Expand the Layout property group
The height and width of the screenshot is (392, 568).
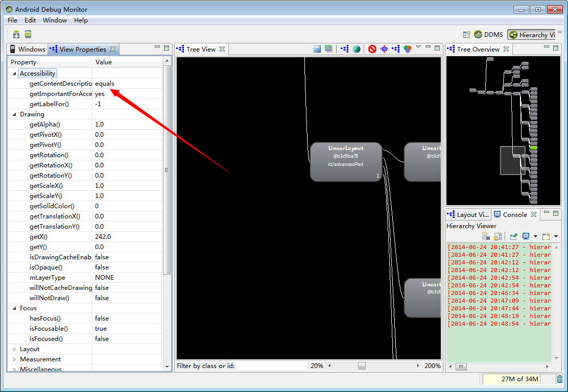coord(14,349)
